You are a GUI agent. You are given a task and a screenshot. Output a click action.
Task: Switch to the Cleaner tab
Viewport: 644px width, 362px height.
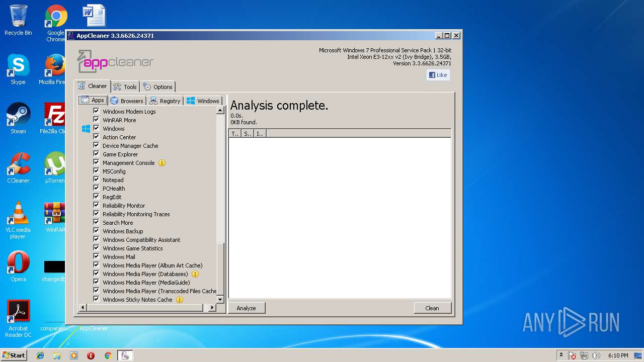coord(93,86)
